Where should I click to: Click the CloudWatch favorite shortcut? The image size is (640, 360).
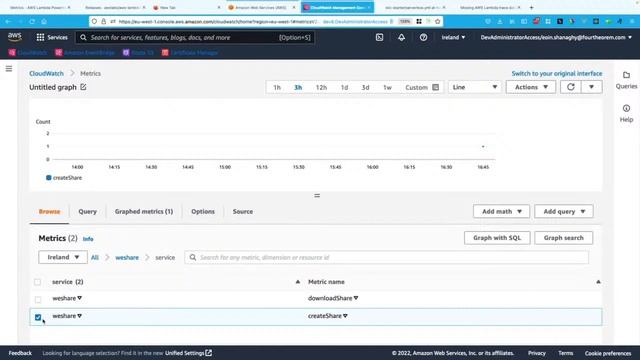28,53
